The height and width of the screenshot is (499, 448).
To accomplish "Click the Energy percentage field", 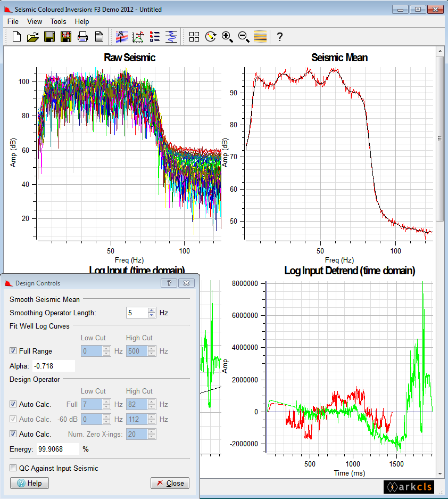I will pos(58,449).
